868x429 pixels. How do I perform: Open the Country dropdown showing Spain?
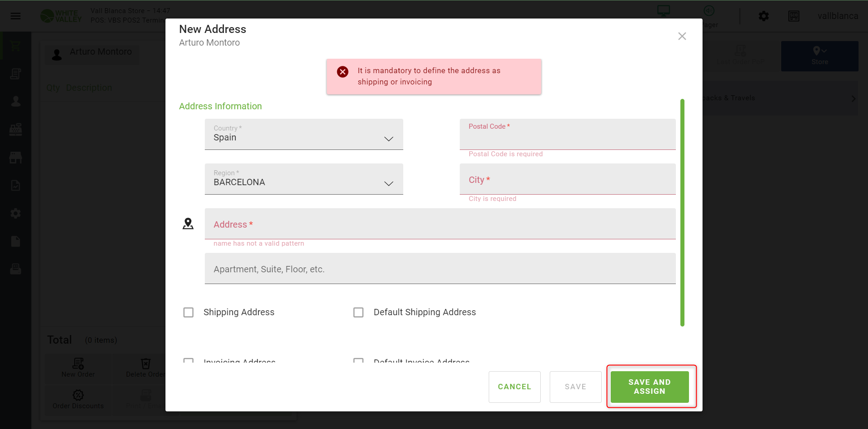303,134
